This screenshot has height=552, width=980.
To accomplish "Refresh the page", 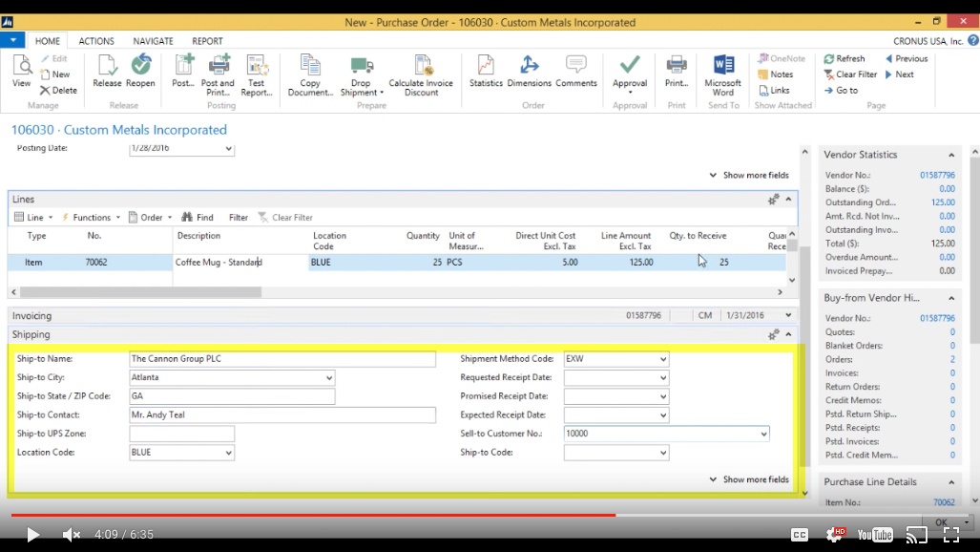I will [x=844, y=59].
